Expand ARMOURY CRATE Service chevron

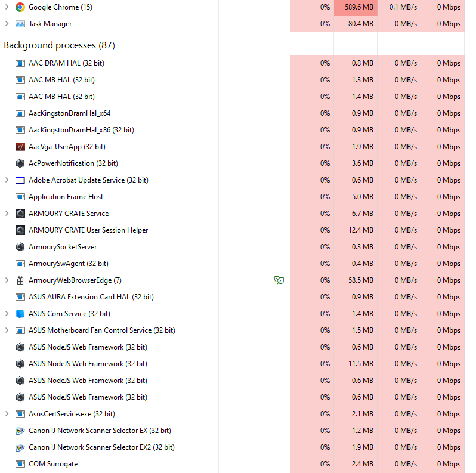click(7, 214)
